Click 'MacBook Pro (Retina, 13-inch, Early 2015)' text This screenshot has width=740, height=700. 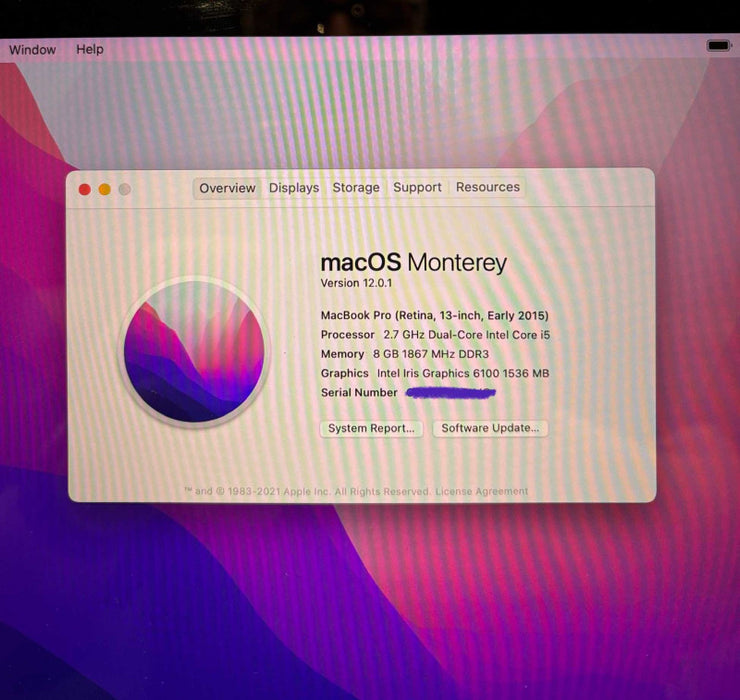pyautogui.click(x=435, y=315)
